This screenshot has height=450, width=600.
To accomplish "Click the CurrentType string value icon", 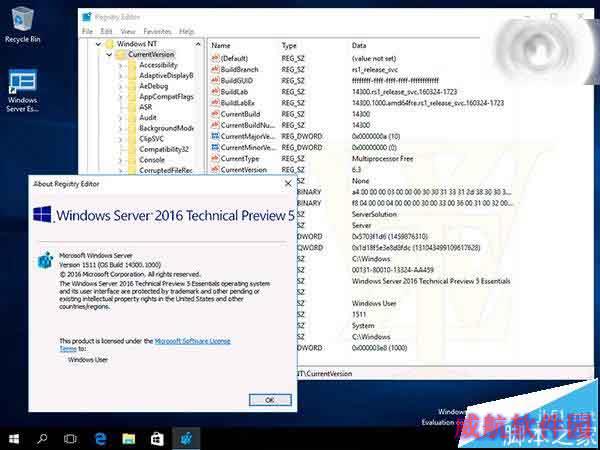I will (215, 158).
